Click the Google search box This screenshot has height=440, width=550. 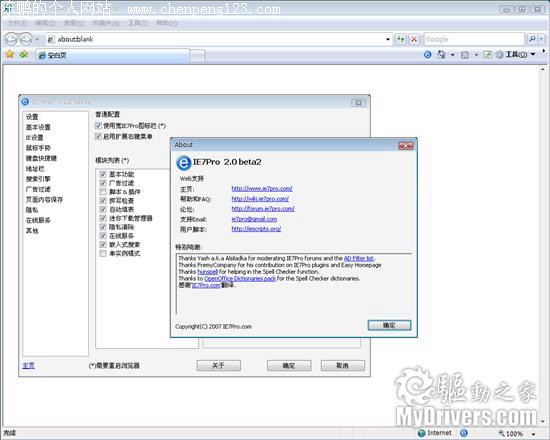[x=474, y=39]
